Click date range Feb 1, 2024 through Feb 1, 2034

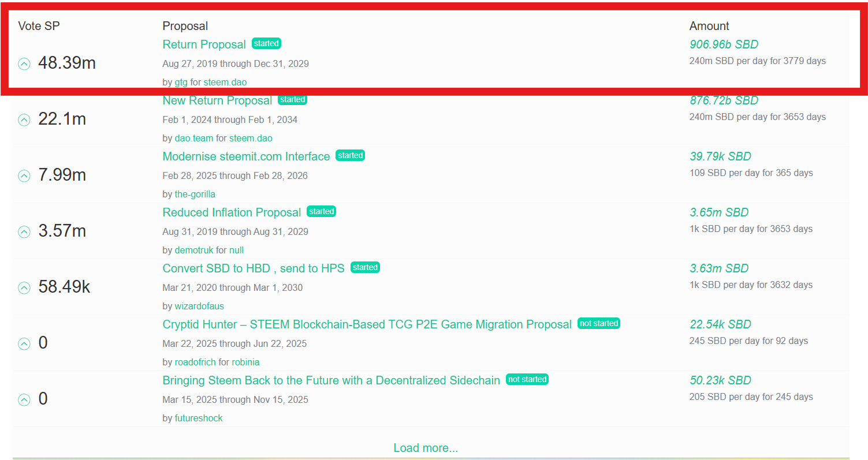[x=230, y=119]
